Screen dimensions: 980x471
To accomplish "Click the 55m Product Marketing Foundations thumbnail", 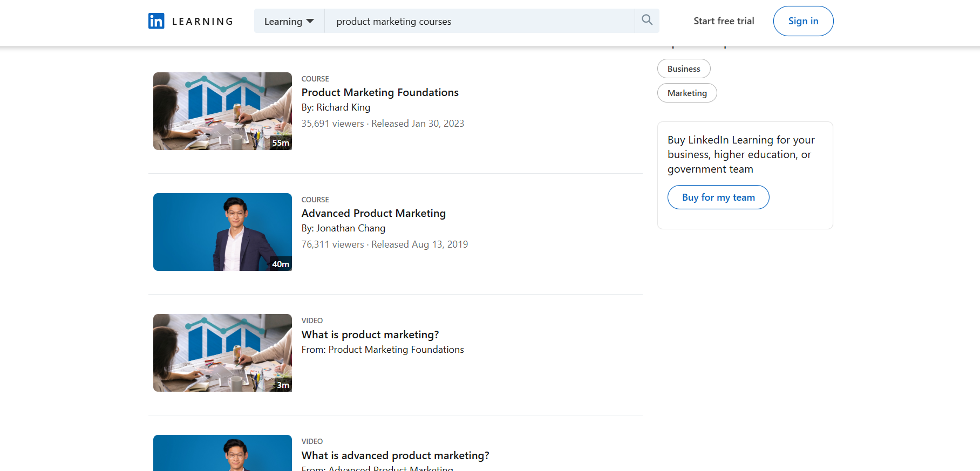I will 222,111.
